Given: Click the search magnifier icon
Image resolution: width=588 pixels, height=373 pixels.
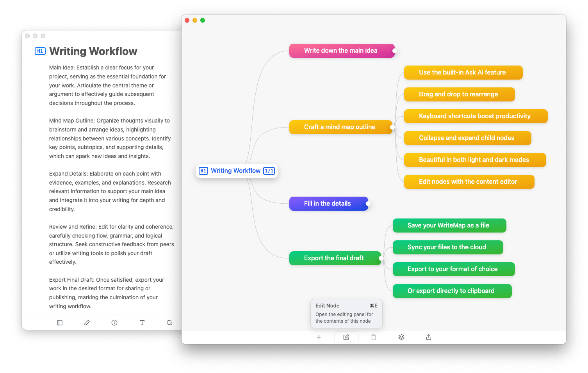Looking at the screenshot, I should [x=169, y=323].
